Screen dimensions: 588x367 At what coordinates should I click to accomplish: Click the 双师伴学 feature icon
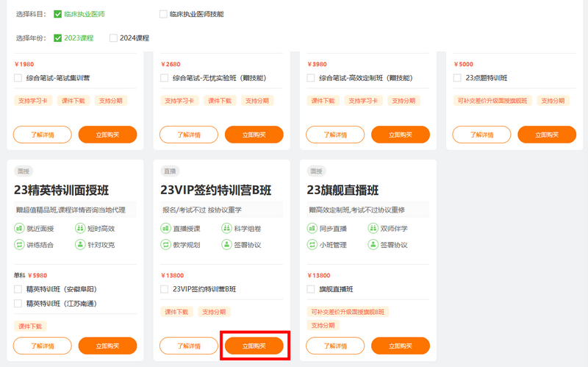pos(373,229)
